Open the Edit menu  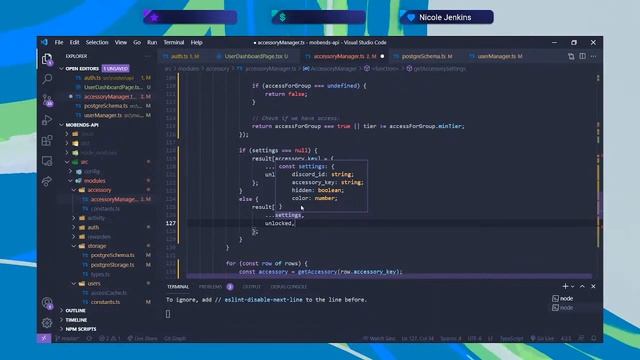pos(74,42)
